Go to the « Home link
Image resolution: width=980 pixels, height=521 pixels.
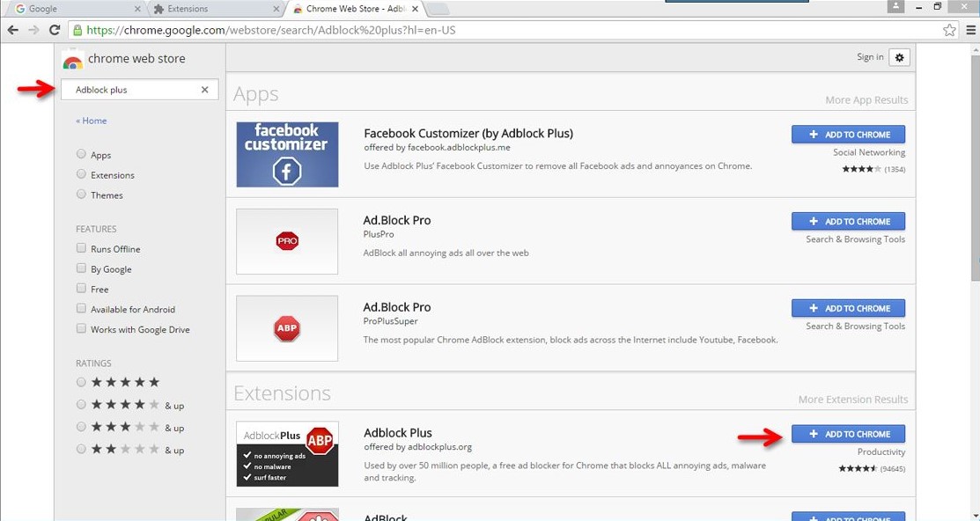tap(92, 121)
